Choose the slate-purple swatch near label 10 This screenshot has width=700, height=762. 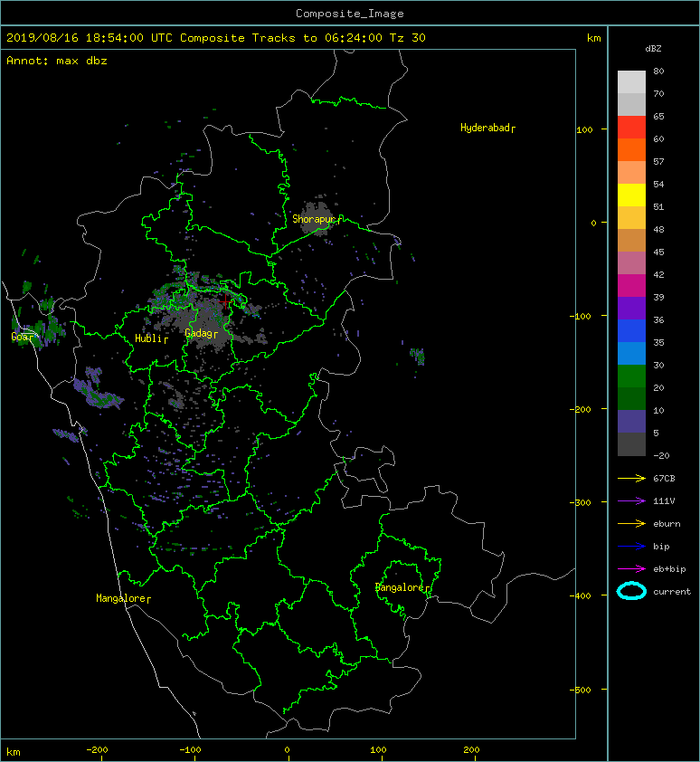click(631, 422)
